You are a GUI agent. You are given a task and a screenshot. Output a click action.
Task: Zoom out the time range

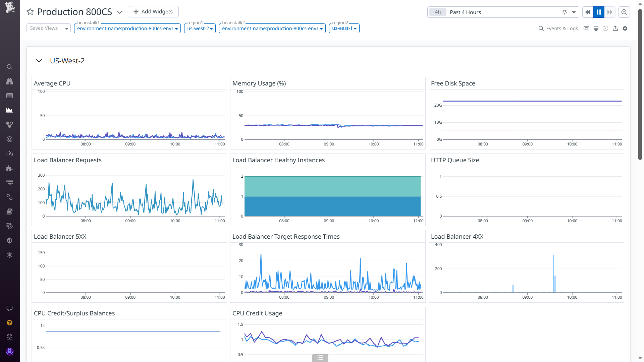click(x=624, y=12)
